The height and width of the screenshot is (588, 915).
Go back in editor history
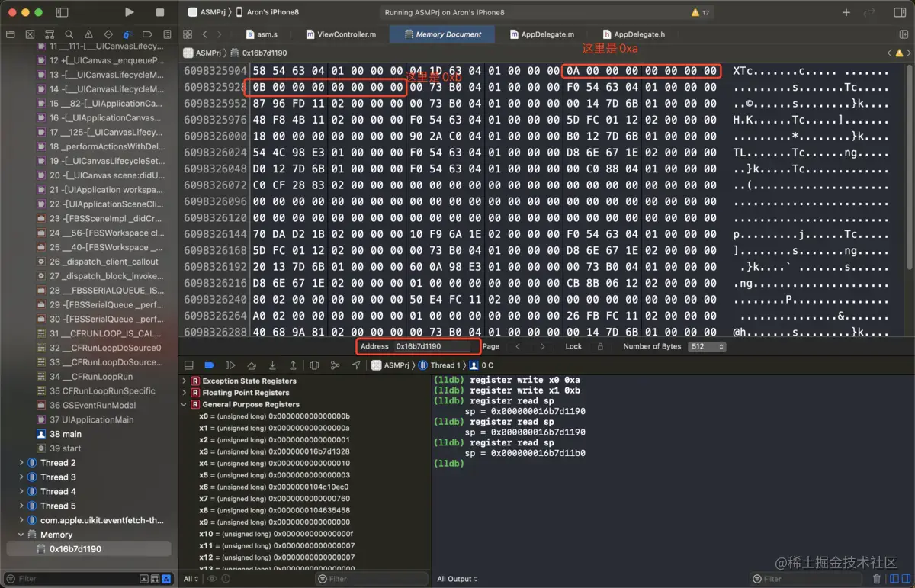pyautogui.click(x=204, y=34)
